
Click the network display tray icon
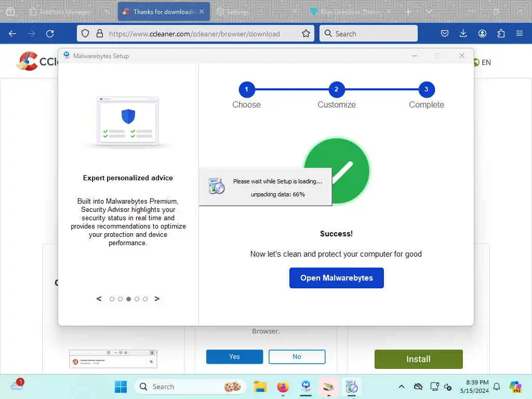434,387
